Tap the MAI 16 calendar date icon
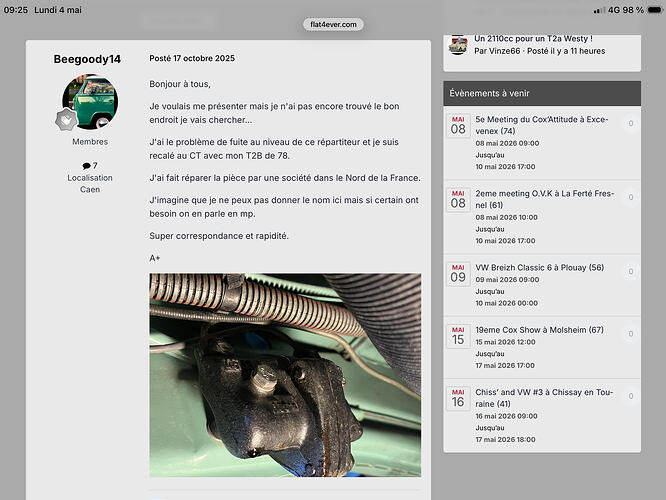Viewport: 666px width, 500px height. 458,398
